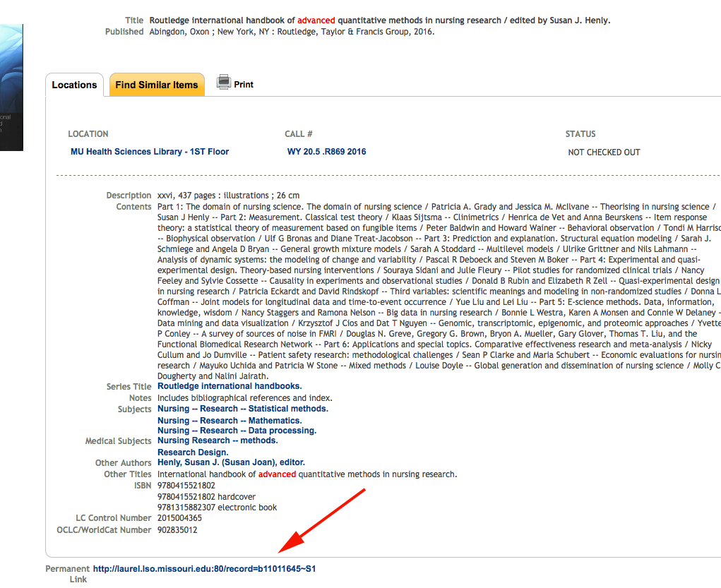This screenshot has width=721, height=588.
Task: Switch to the Find Similar Items tab
Action: tap(155, 83)
